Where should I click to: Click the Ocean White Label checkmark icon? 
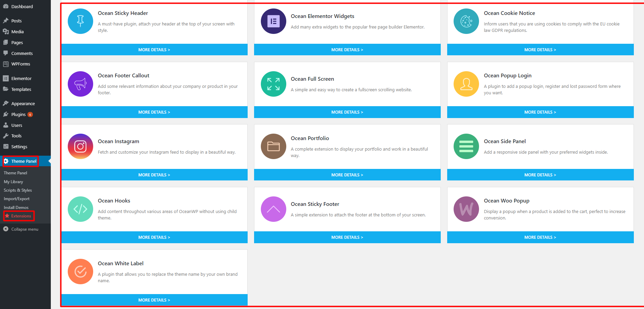click(x=80, y=271)
